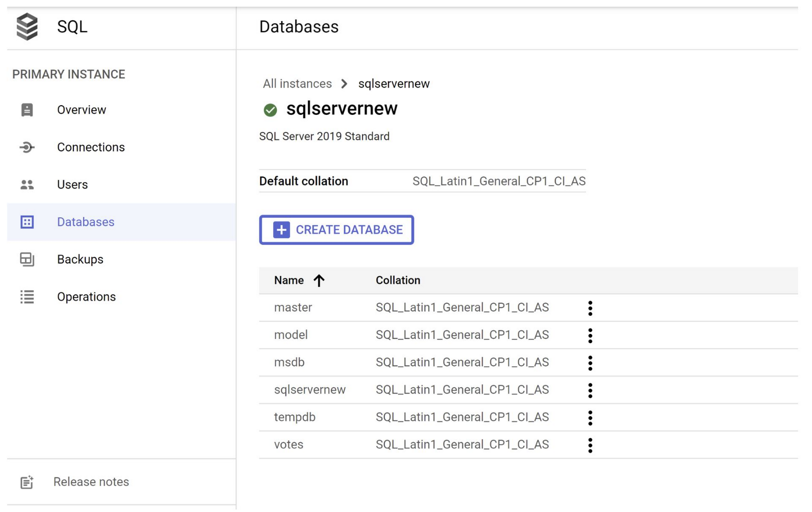812x512 pixels.
Task: Click the Release notes icon
Action: pyautogui.click(x=27, y=482)
